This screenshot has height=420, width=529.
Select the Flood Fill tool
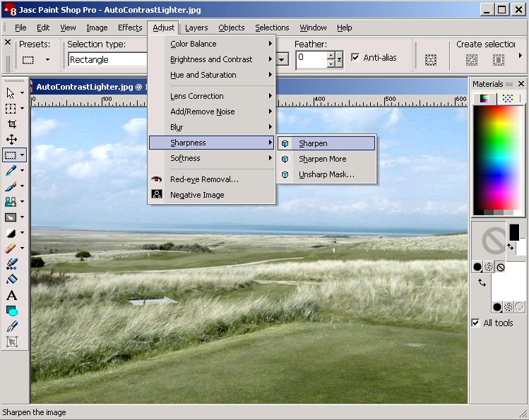[11, 280]
